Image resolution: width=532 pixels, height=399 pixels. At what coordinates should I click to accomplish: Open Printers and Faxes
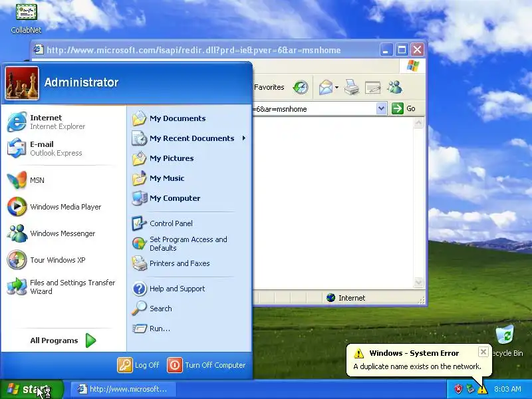coord(190,263)
